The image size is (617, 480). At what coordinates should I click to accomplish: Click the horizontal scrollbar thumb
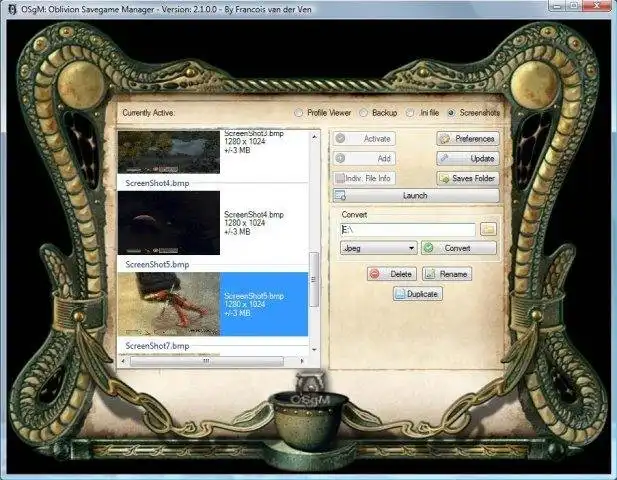tap(207, 361)
